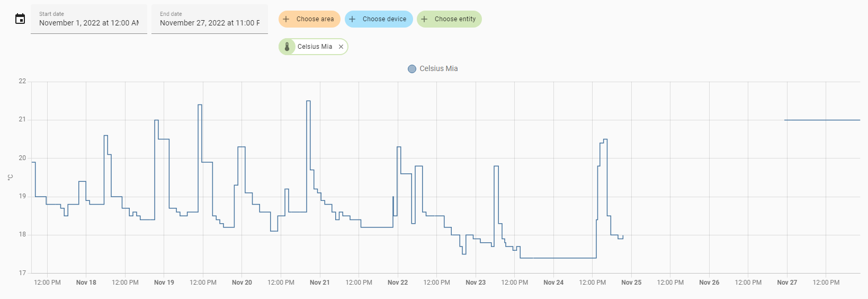Toggle the Celsius Mia legend circle

(x=412, y=69)
